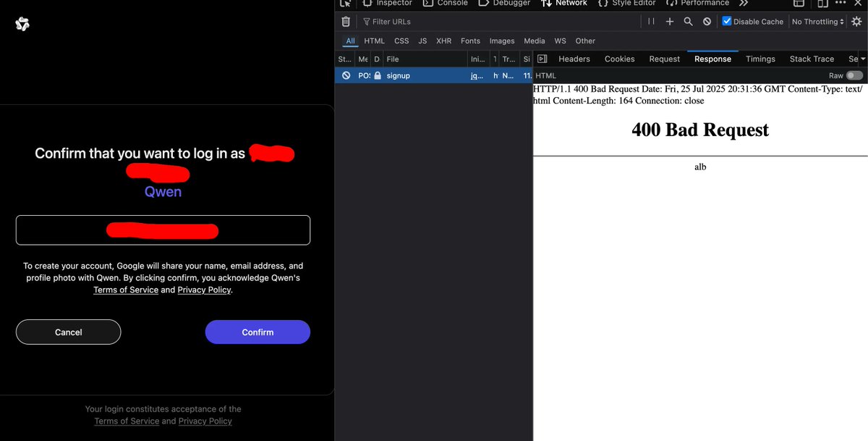Click the HTML response section label
This screenshot has width=868, height=441.
coord(545,75)
